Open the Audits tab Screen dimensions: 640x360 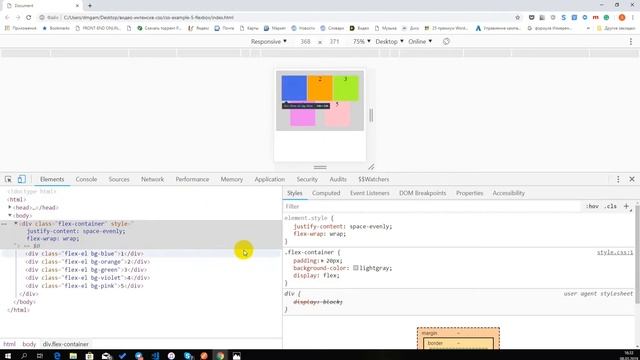tap(338, 179)
